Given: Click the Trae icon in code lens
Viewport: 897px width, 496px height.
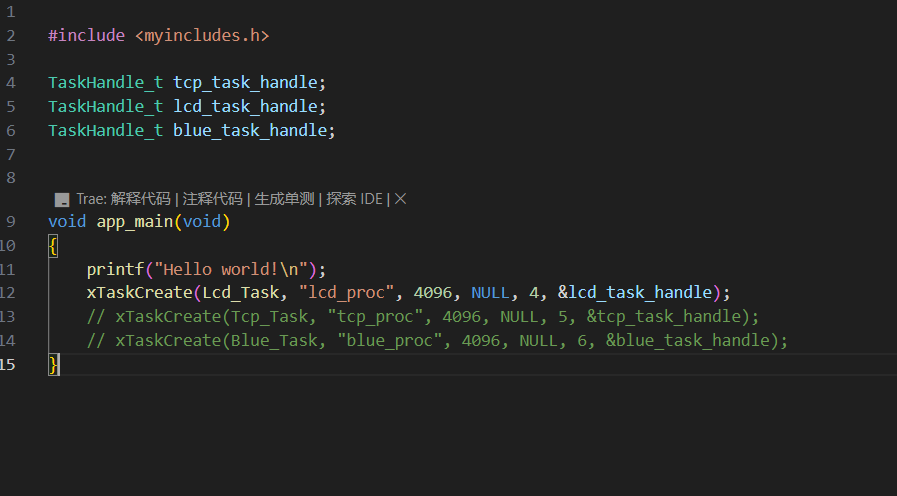Looking at the screenshot, I should click(x=62, y=200).
